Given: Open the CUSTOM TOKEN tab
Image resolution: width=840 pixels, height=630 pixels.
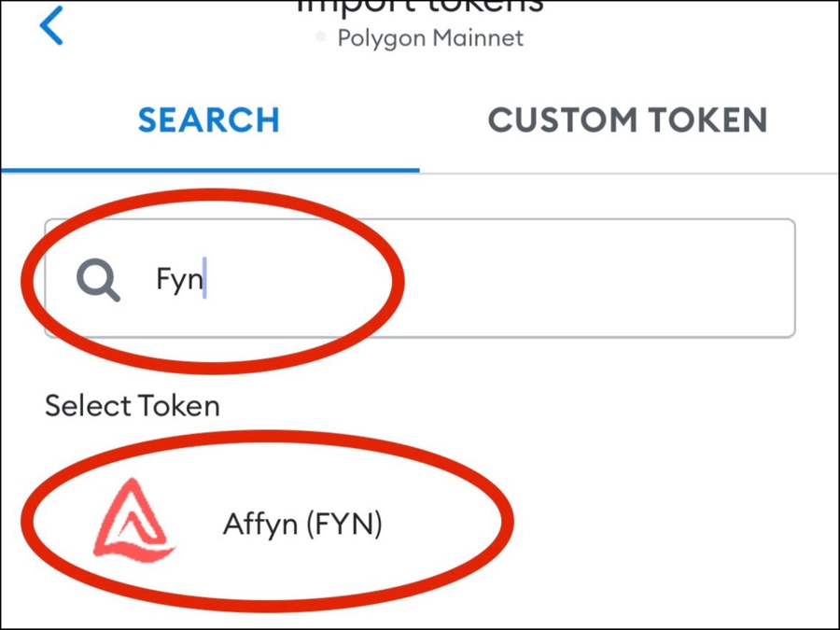Looking at the screenshot, I should point(627,119).
